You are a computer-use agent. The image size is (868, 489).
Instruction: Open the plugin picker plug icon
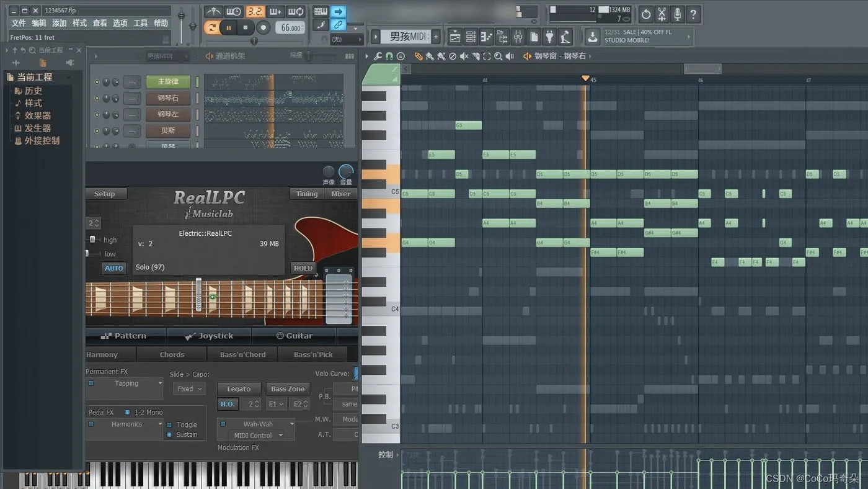(549, 37)
